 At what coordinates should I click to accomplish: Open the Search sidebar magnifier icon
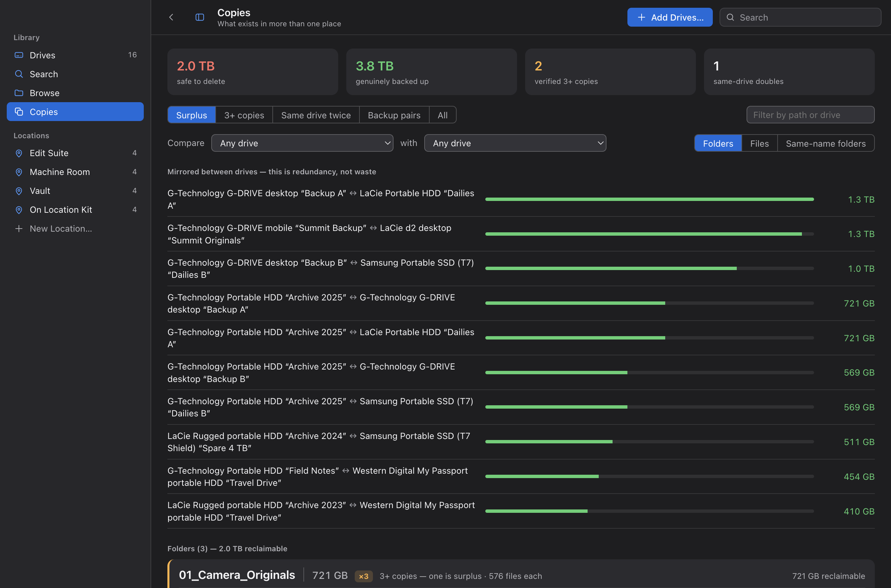coord(19,74)
